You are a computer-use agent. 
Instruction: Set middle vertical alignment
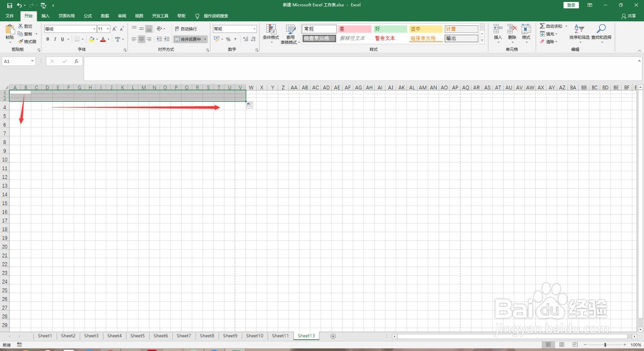141,29
